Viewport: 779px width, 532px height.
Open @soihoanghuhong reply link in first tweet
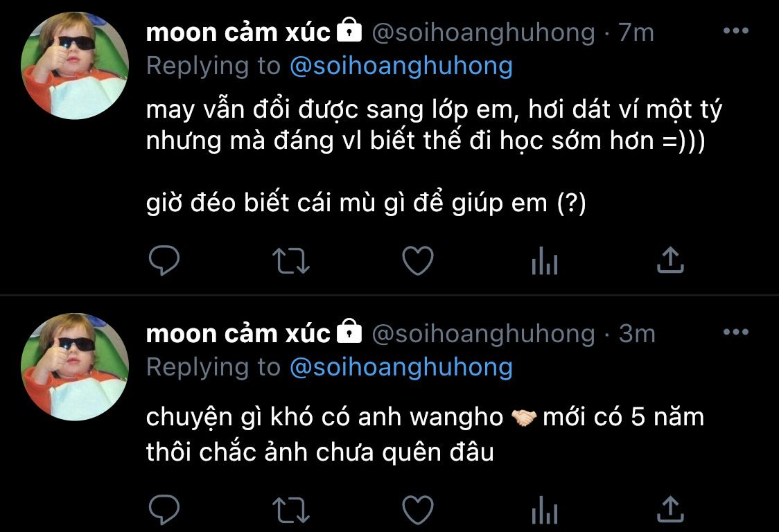(x=401, y=67)
